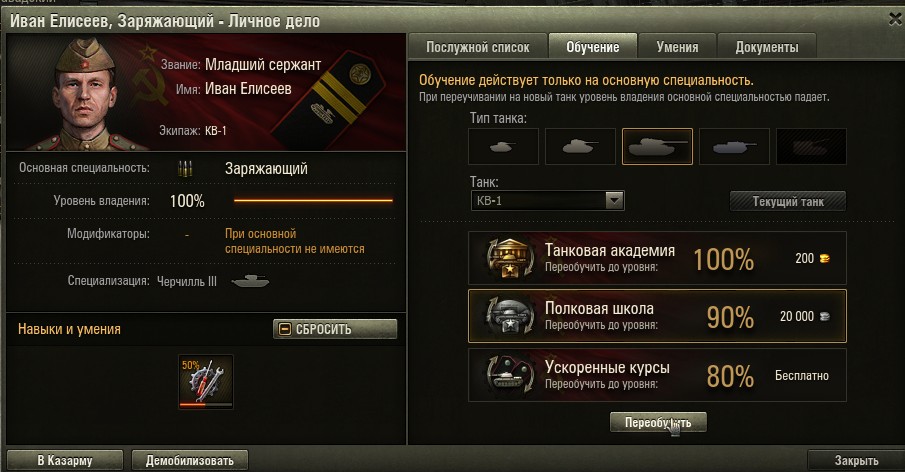905x472 pixels.
Task: Click the Уровень владения progress bar
Action: pos(313,201)
